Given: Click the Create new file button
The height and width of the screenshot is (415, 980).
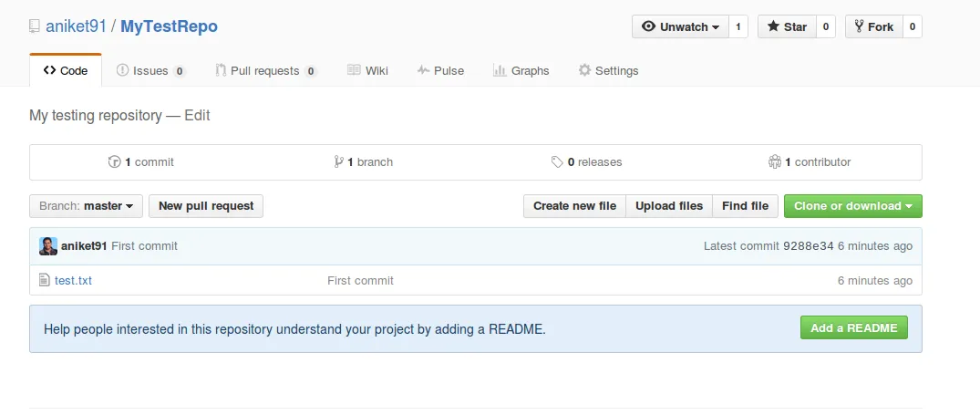Looking at the screenshot, I should click(574, 206).
